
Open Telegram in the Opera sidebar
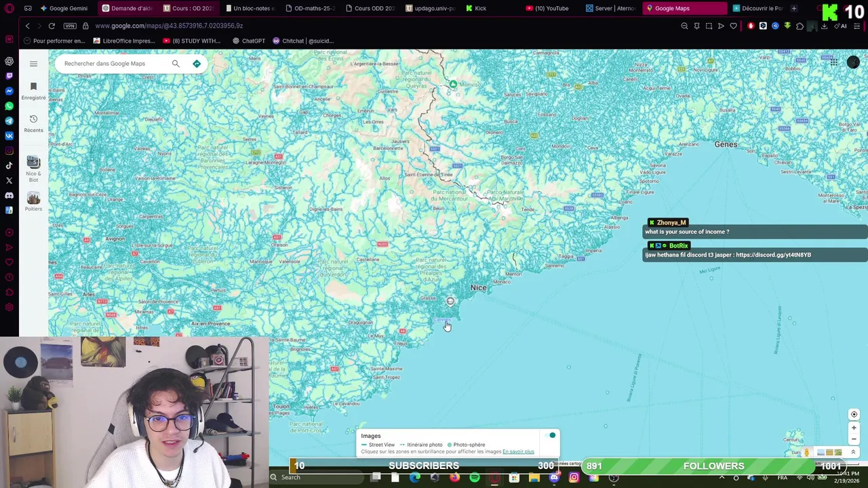[x=9, y=121]
